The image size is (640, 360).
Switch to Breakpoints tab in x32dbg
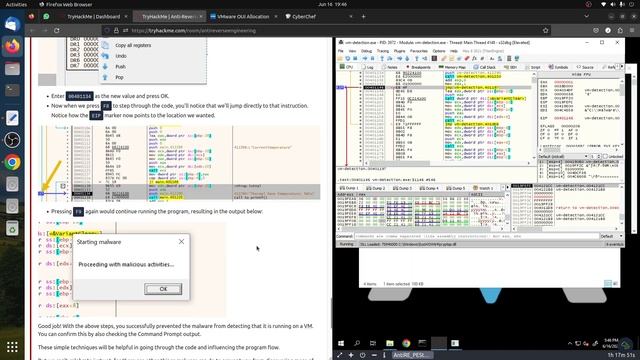pyautogui.click(x=418, y=67)
